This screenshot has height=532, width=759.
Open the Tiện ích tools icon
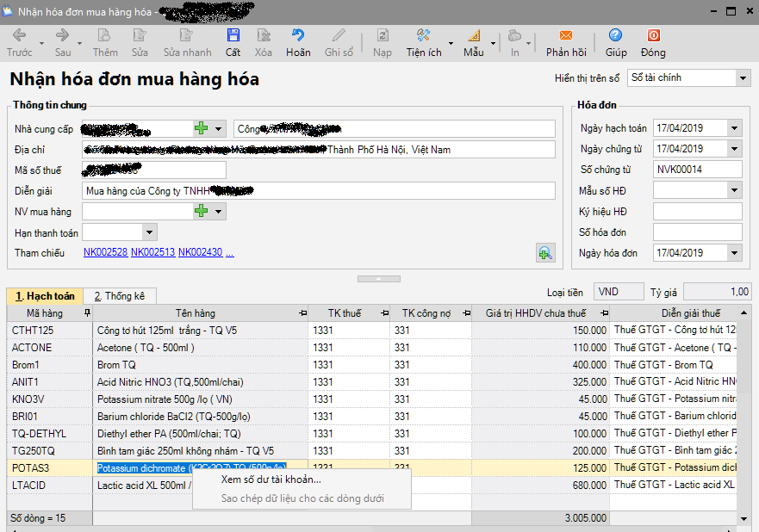(423, 36)
